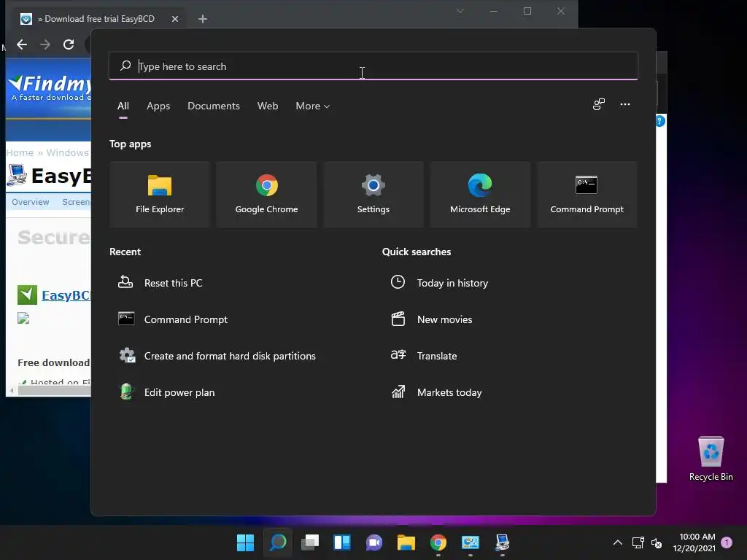
Task: Close the Download free trial EasyBCD tab
Action: (175, 19)
